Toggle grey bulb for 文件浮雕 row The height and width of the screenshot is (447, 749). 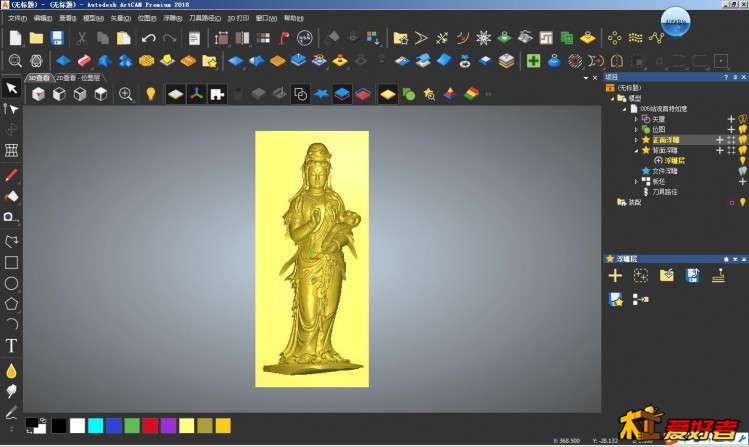743,170
